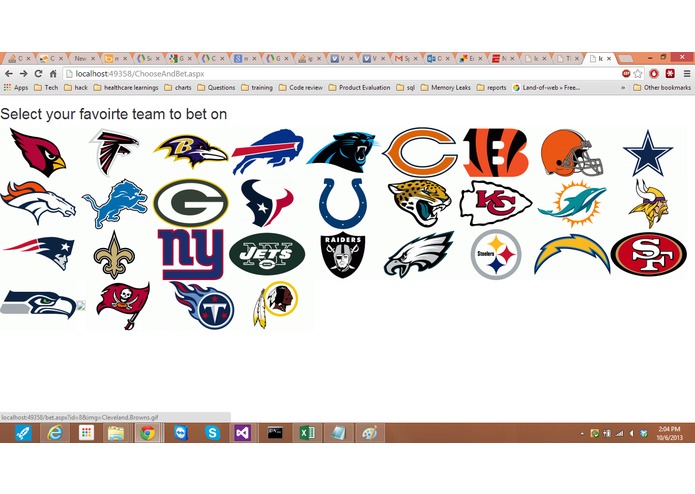This screenshot has height=494, width=695.
Task: Choose the Denver Broncos logo
Action: coord(38,202)
